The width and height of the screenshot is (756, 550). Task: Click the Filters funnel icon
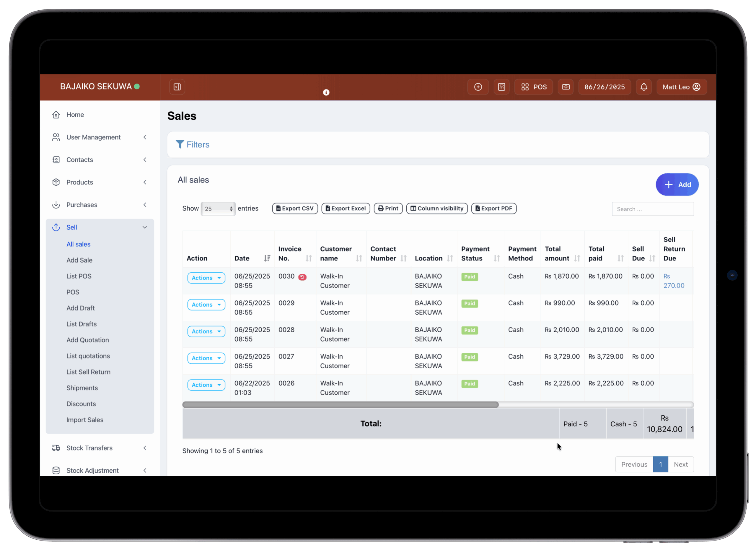coord(180,144)
